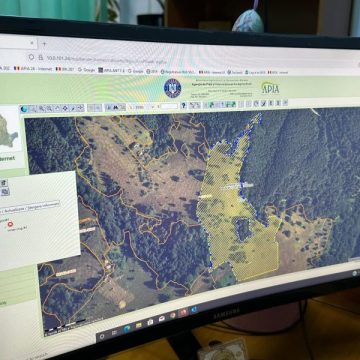Screen dimensions: 360x360
Task: Open the first Google bookmark
Action: pyautogui.click(x=87, y=70)
